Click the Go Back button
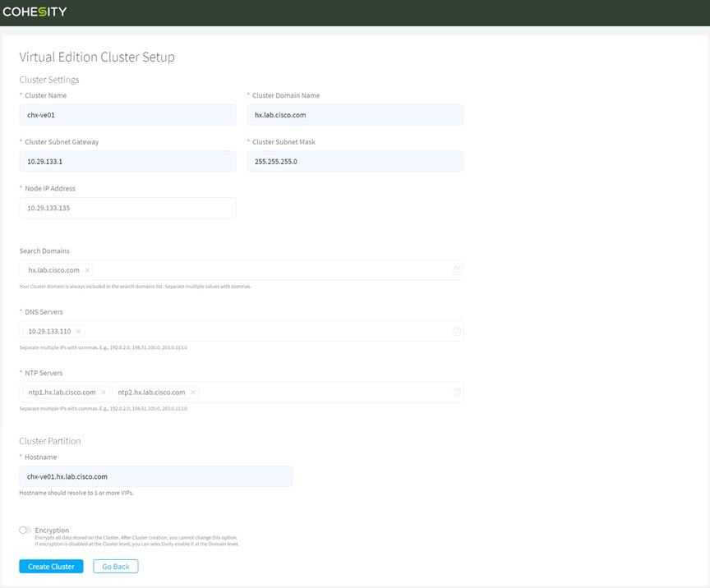 point(115,566)
